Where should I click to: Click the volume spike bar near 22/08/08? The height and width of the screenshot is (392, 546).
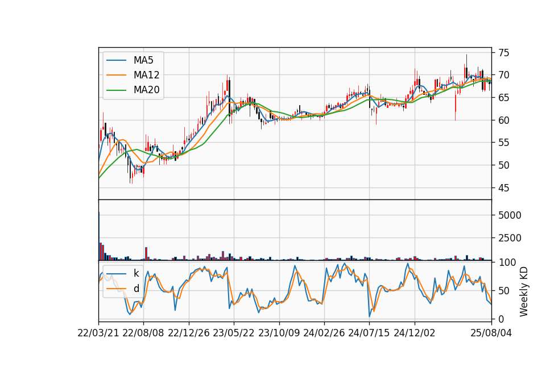[x=146, y=254]
